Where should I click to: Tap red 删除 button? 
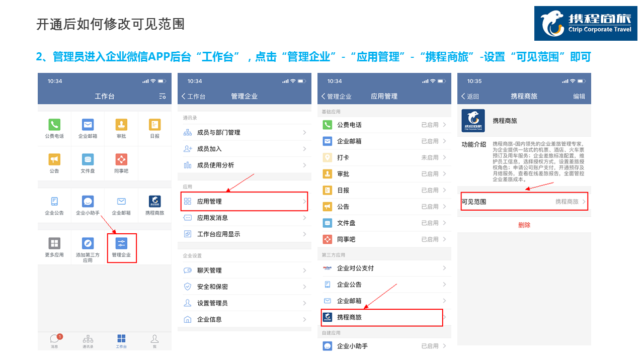click(x=524, y=225)
